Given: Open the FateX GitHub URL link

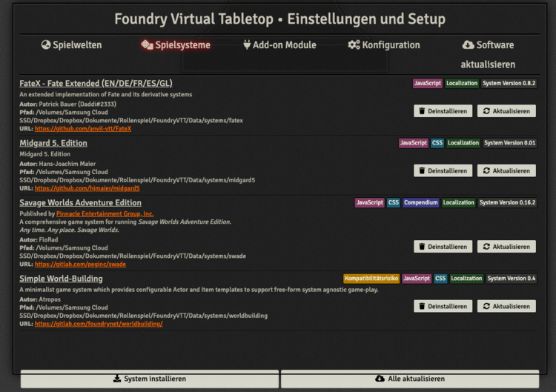Looking at the screenshot, I should pos(83,129).
